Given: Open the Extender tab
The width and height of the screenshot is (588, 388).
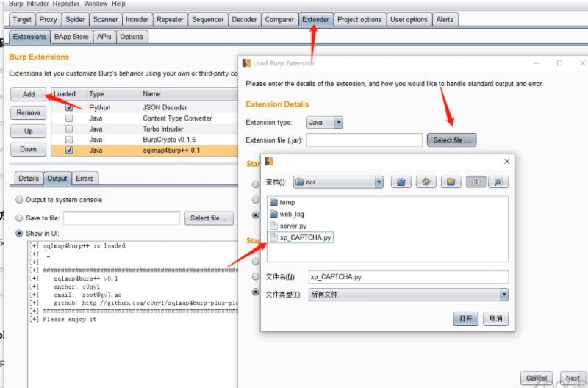Looking at the screenshot, I should pyautogui.click(x=316, y=20).
